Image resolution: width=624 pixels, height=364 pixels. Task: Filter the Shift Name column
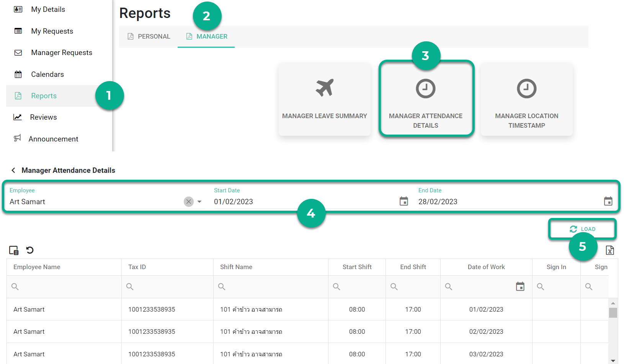point(271,287)
